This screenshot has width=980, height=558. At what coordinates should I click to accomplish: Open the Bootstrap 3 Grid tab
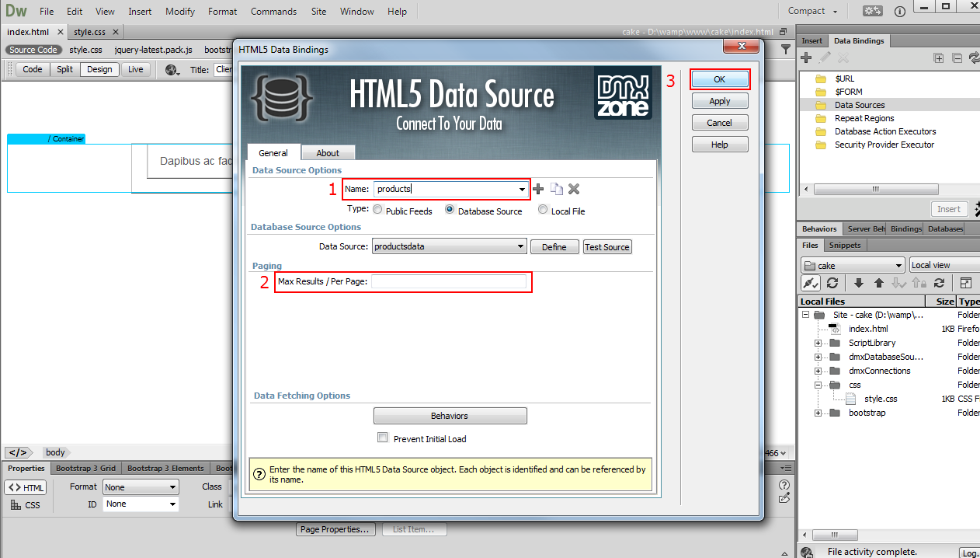click(x=86, y=468)
